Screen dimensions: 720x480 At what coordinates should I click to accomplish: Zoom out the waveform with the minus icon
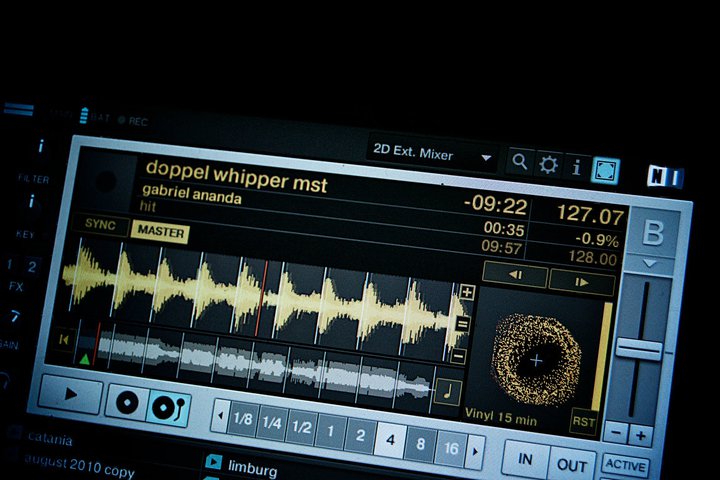[x=458, y=356]
